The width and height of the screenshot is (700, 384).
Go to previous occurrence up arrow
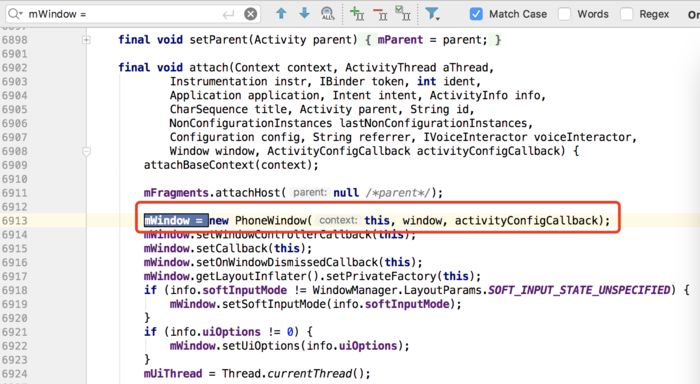click(x=281, y=13)
